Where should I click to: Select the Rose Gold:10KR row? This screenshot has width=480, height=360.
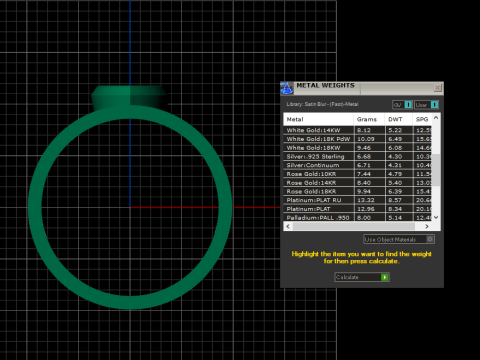coord(358,174)
